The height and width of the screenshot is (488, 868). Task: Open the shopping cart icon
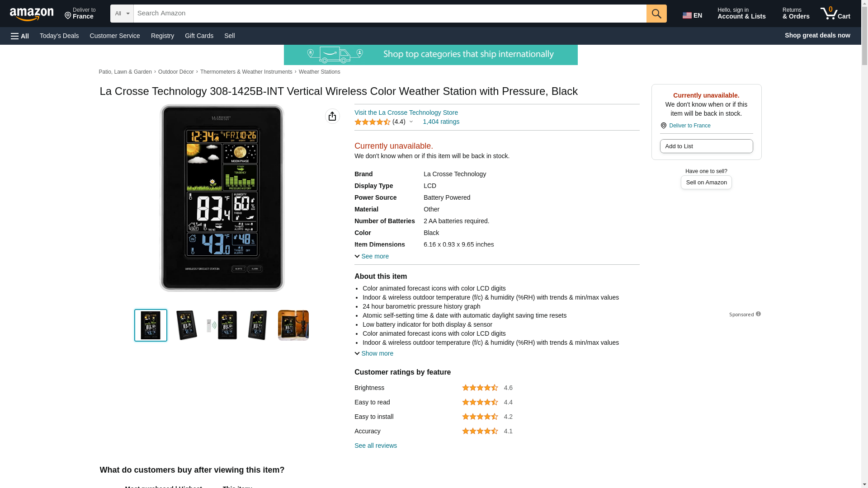click(835, 14)
